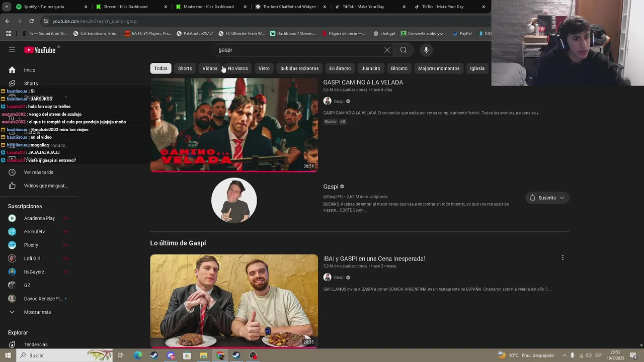Open Windows Start menu
The image size is (644, 362).
pyautogui.click(x=8, y=355)
